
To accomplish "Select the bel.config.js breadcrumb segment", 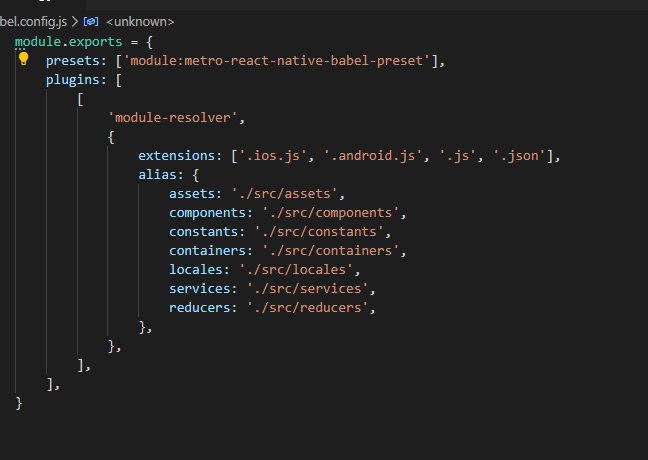I will click(x=33, y=21).
